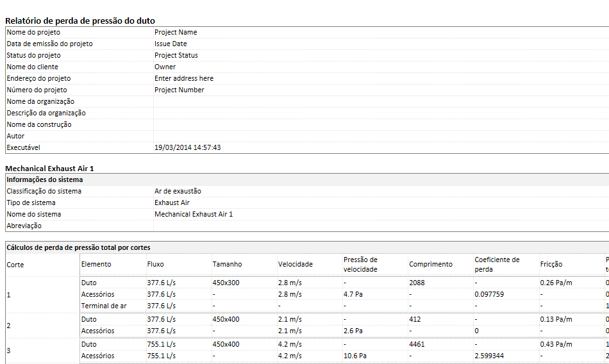Click the "Project Status" value
The width and height of the screenshot is (609, 364).
tap(176, 55)
